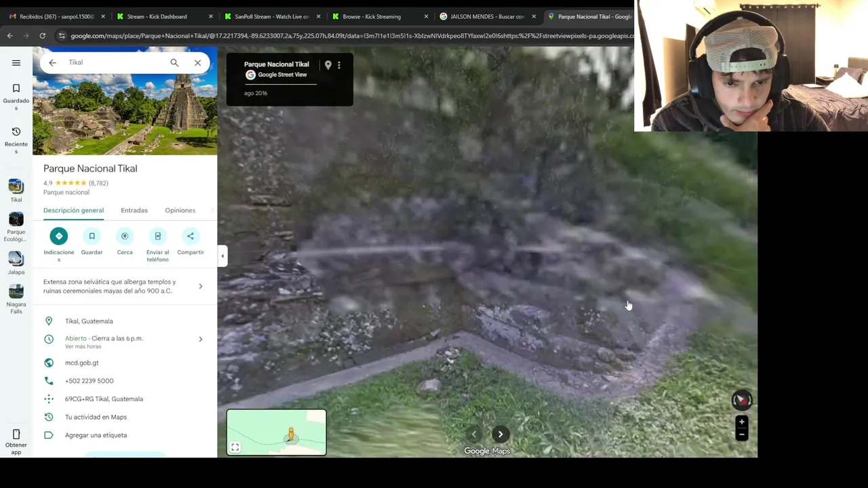Expand the park description chevron
This screenshot has width=868, height=488.
coord(201,286)
